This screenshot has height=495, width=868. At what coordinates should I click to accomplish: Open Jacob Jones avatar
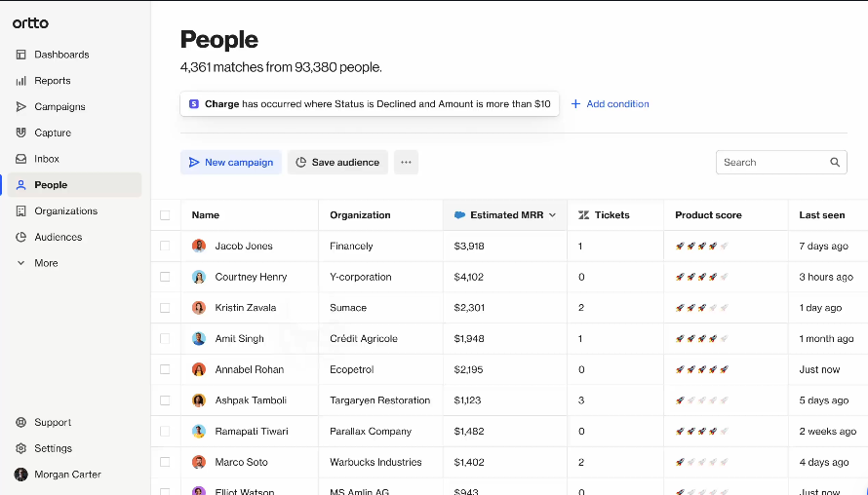pyautogui.click(x=199, y=246)
